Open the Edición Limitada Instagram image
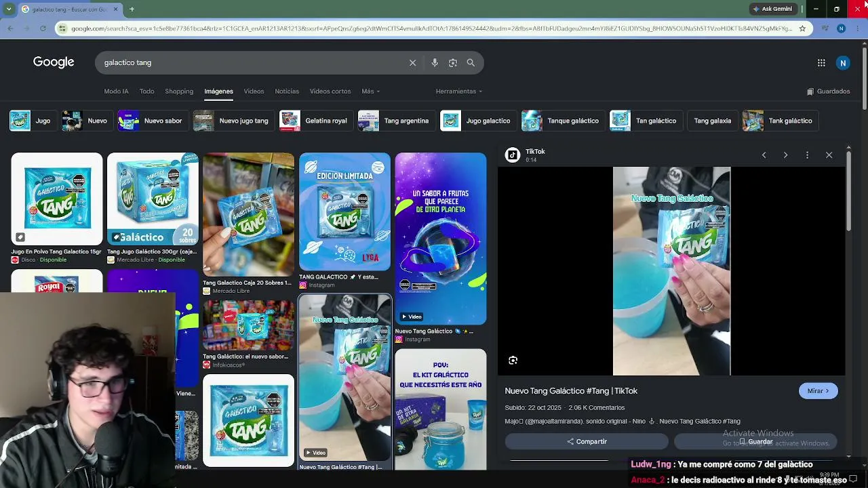The height and width of the screenshot is (488, 868). (344, 211)
